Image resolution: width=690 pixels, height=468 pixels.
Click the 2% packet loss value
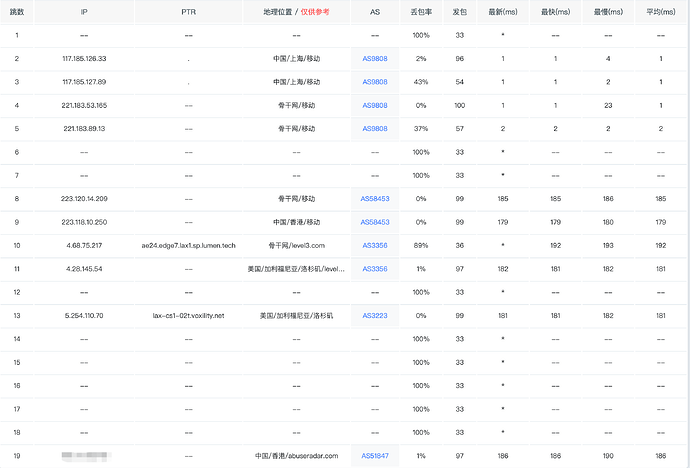click(x=421, y=58)
